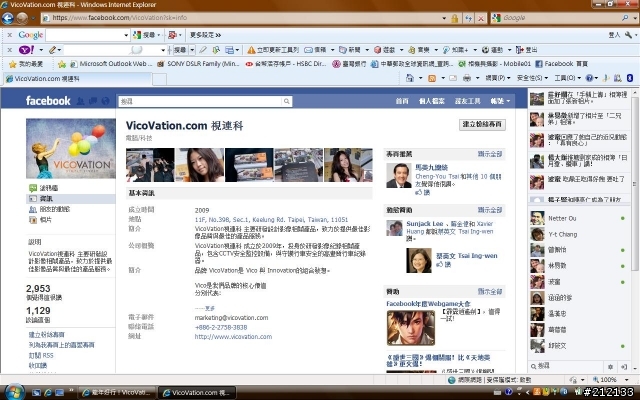Open chat with Y-t Chiang
Viewport: 640px width, 400px height.
click(x=578, y=234)
